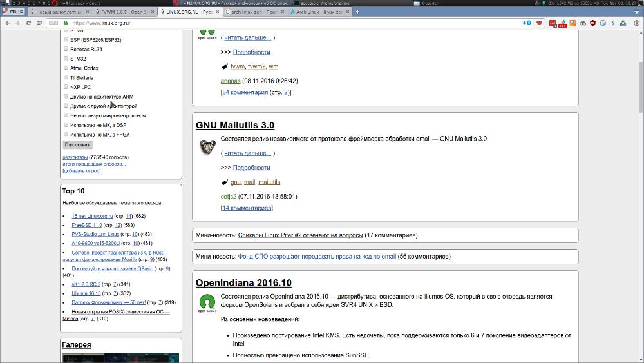Click читать дальше under GNU Mailutils
The width and height of the screenshot is (644, 363).
pyautogui.click(x=248, y=153)
